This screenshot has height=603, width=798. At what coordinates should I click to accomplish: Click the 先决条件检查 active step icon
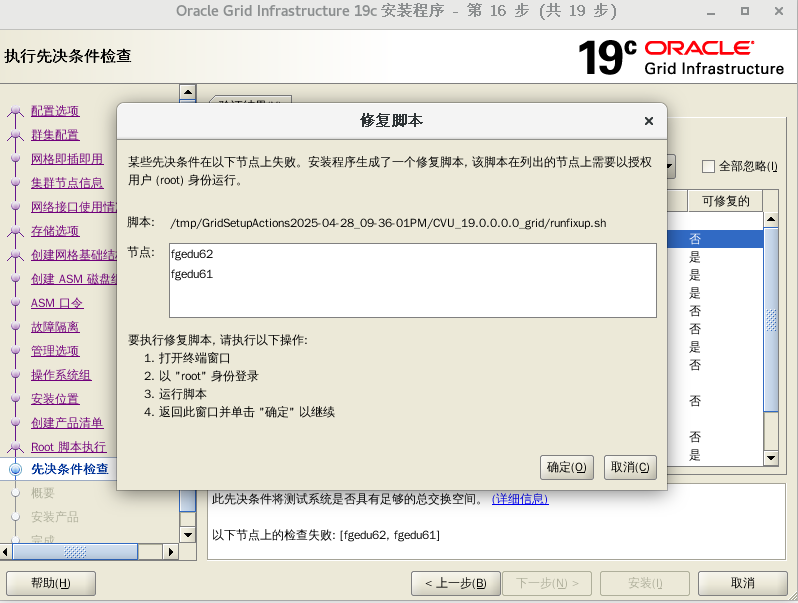(x=16, y=469)
